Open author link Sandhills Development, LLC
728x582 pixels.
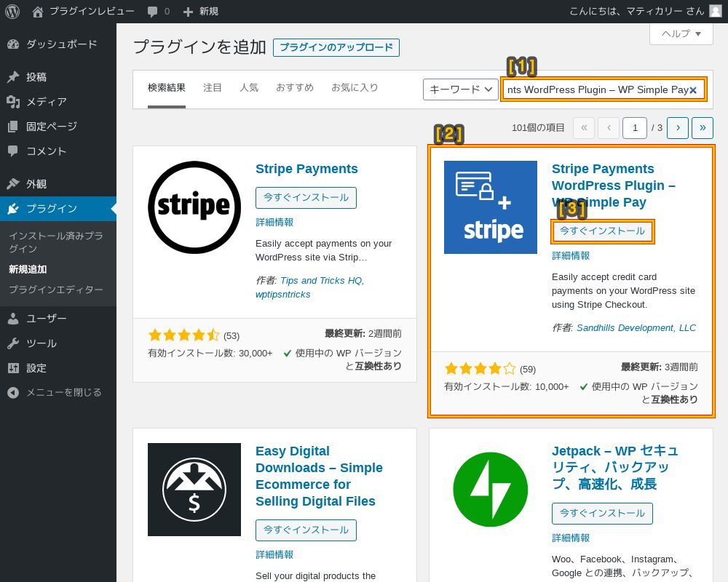click(636, 328)
